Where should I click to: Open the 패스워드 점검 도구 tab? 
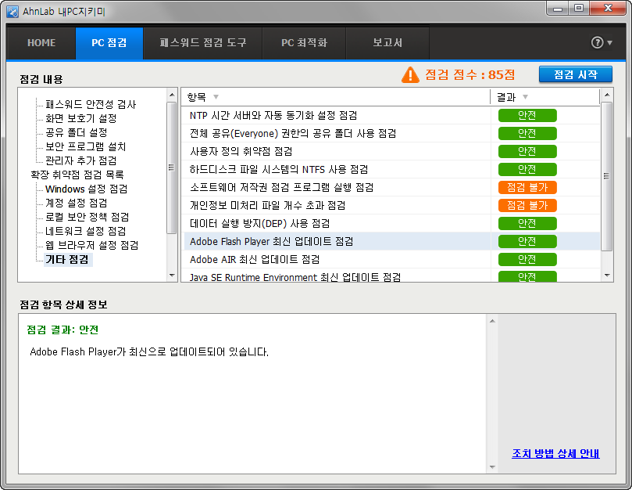[x=203, y=43]
